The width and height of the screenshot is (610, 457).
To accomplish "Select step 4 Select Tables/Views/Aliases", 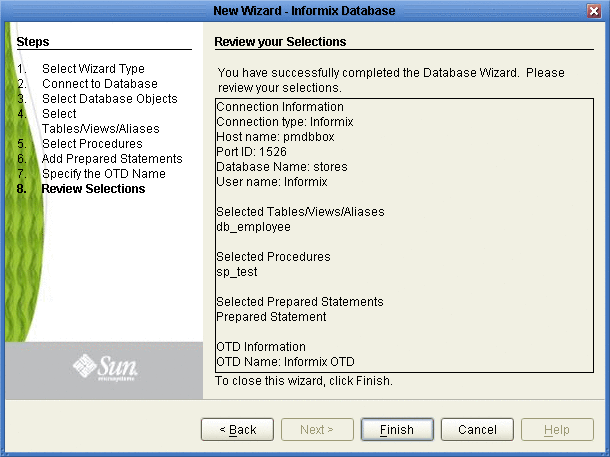I will tap(88, 121).
